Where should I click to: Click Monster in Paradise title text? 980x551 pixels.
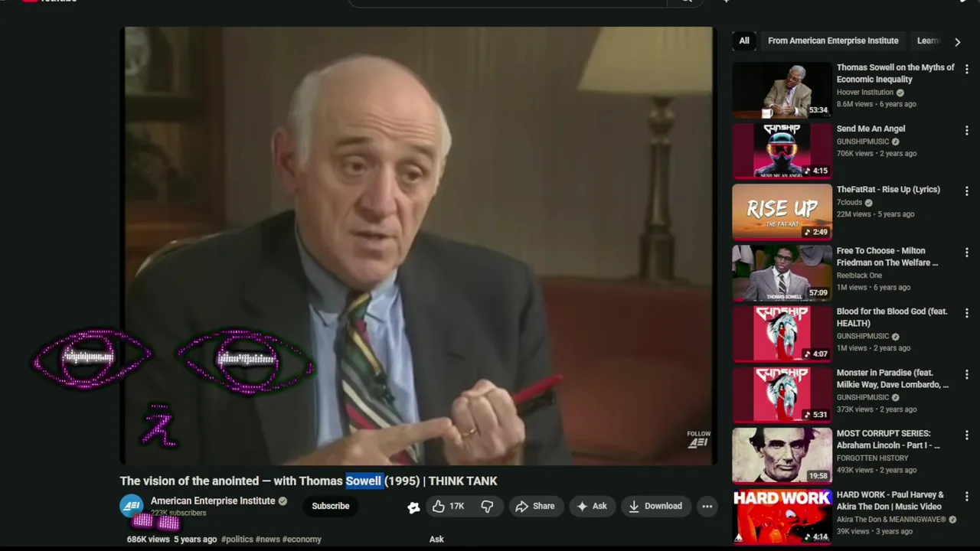pyautogui.click(x=893, y=379)
